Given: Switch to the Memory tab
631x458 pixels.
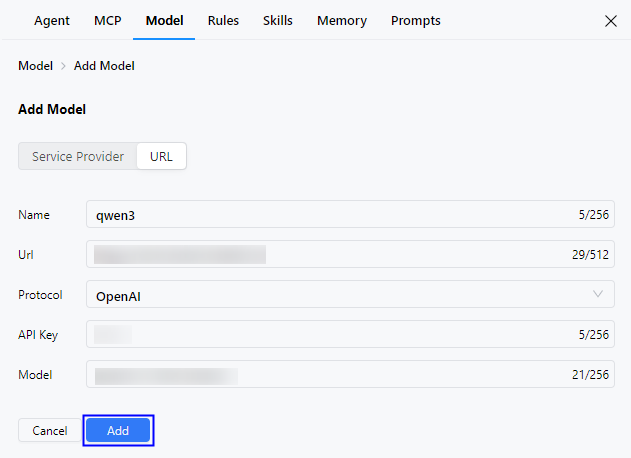Looking at the screenshot, I should point(341,21).
